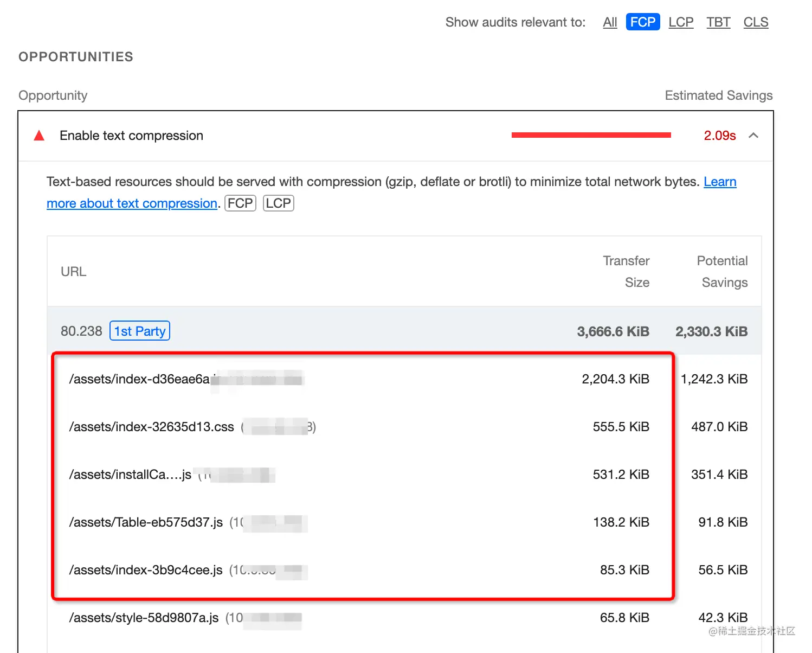This screenshot has width=812, height=653.
Task: Click the Enable text compression title
Action: point(131,136)
